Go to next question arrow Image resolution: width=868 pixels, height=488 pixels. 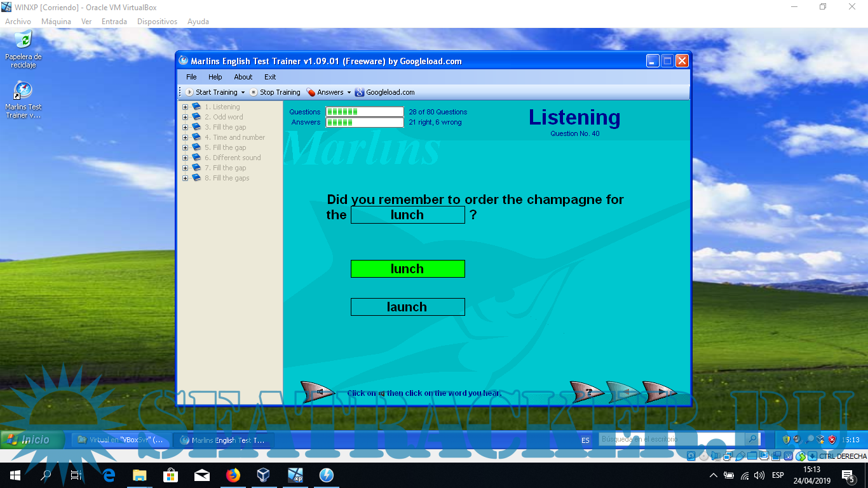[660, 392]
